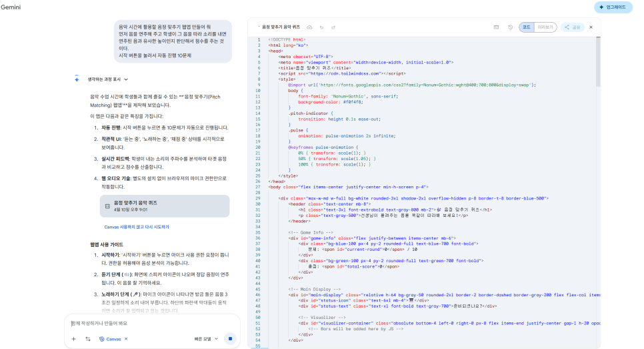Image resolution: width=644 pixels, height=349 pixels.
Task: Redo the canvas change
Action: 333,27
